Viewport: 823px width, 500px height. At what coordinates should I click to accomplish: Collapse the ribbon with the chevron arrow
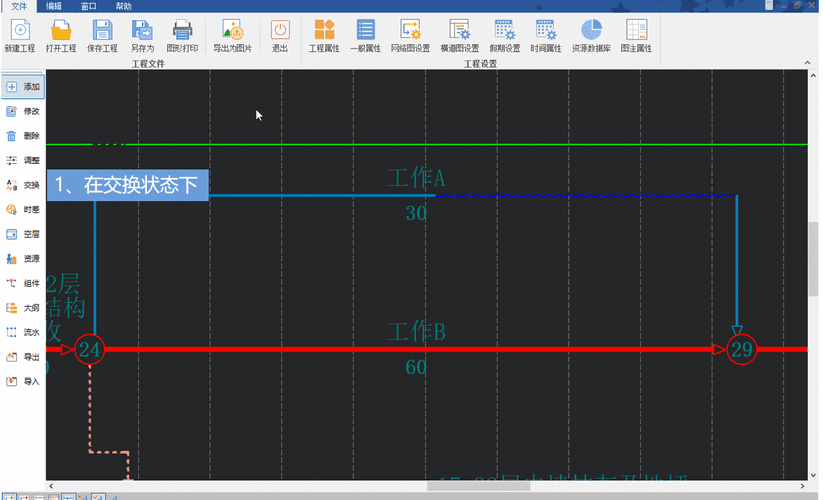pyautogui.click(x=807, y=63)
